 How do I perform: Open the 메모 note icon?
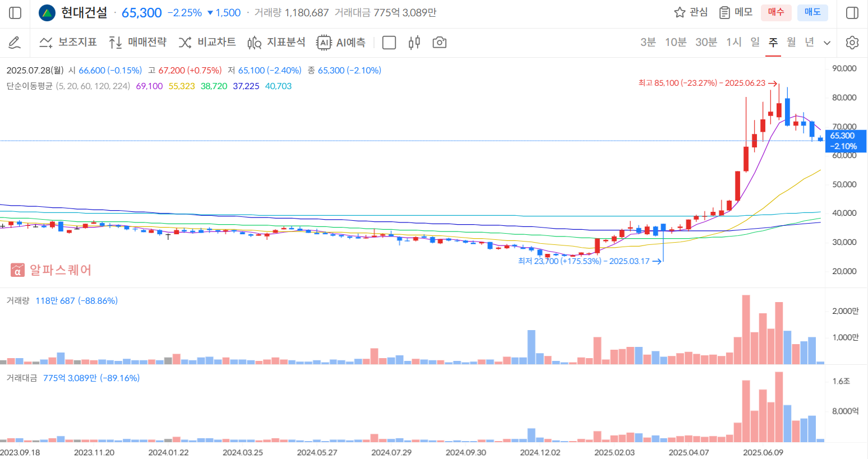tap(725, 12)
